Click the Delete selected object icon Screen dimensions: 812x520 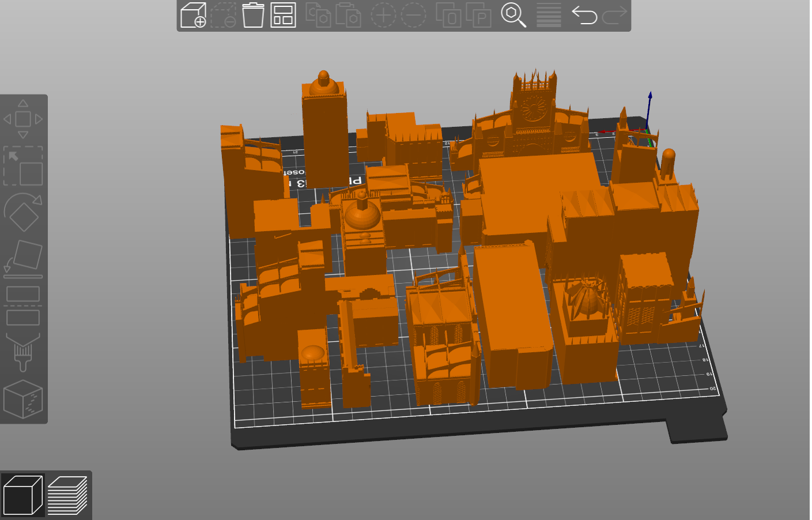pyautogui.click(x=223, y=15)
